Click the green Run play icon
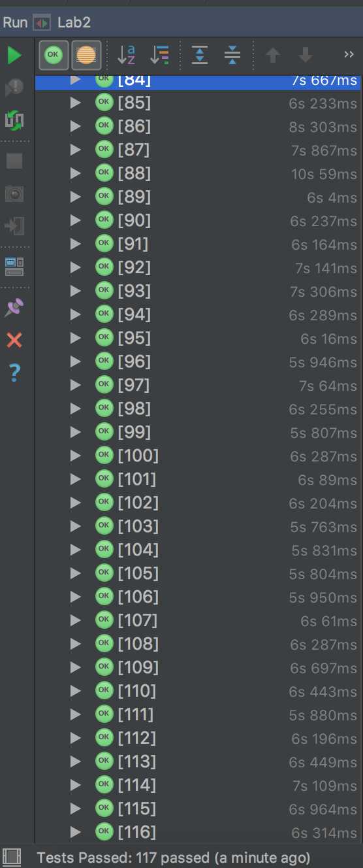The width and height of the screenshot is (363, 868). (x=14, y=56)
